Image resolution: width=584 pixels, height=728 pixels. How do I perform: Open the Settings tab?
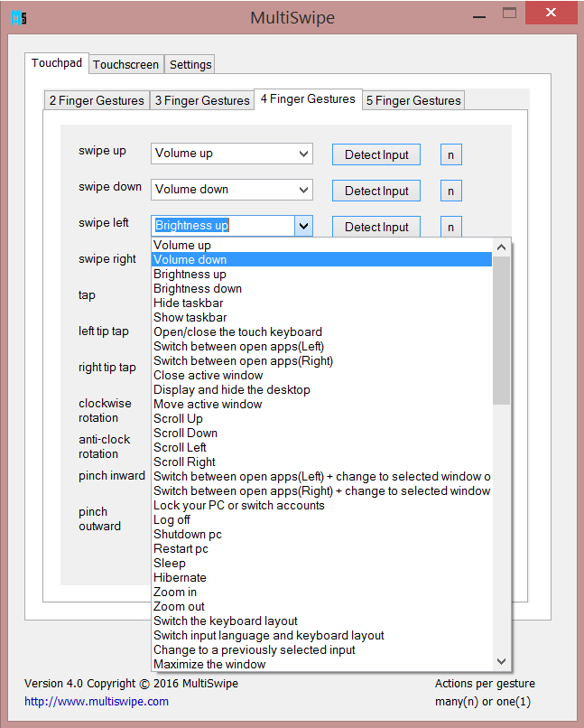pos(190,64)
